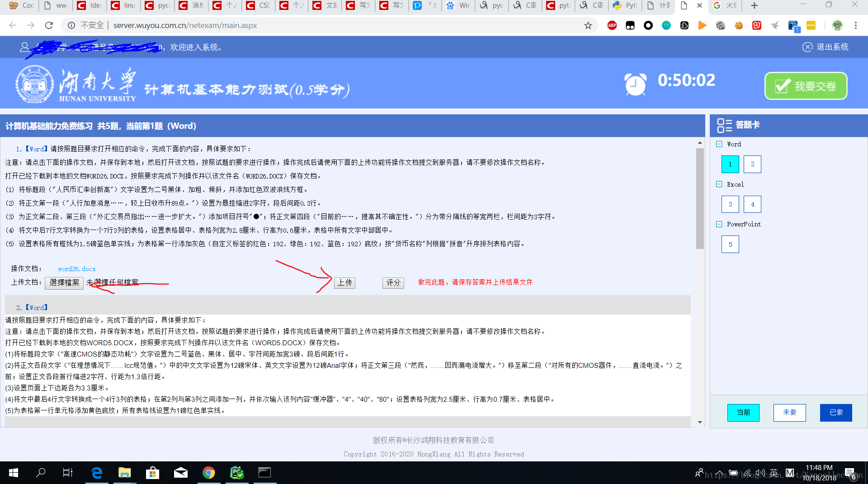
Task: Open Chrome from the taskbar
Action: coord(208,473)
